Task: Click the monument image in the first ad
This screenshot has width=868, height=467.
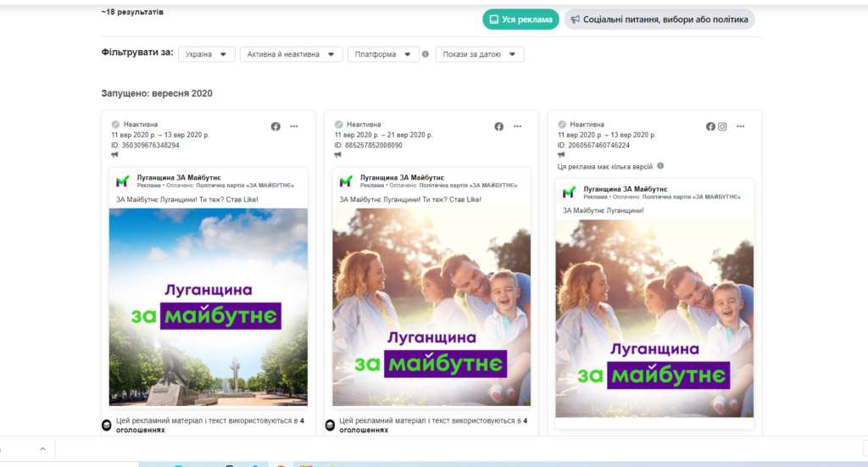Action: pos(209,307)
